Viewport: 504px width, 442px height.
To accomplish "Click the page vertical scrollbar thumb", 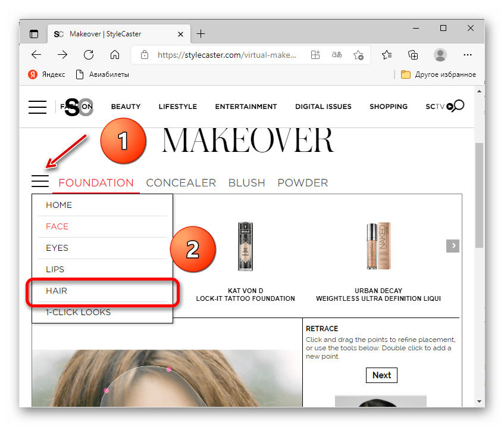I will point(479,195).
